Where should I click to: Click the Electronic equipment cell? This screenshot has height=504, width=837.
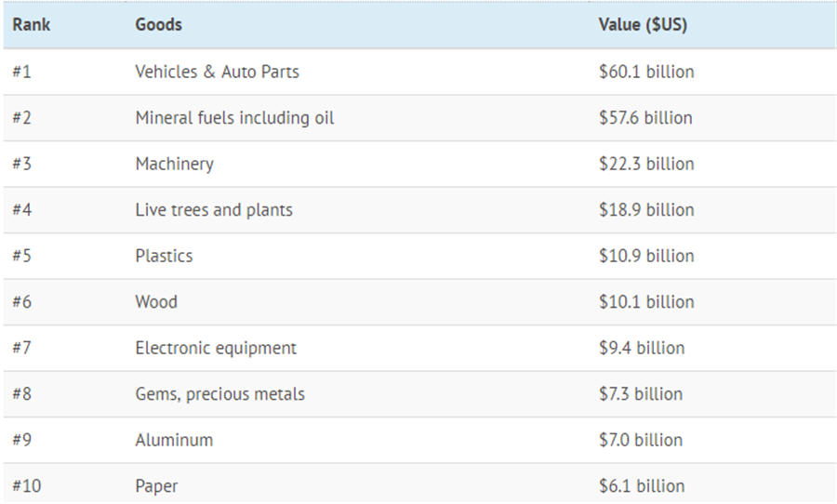pos(216,348)
